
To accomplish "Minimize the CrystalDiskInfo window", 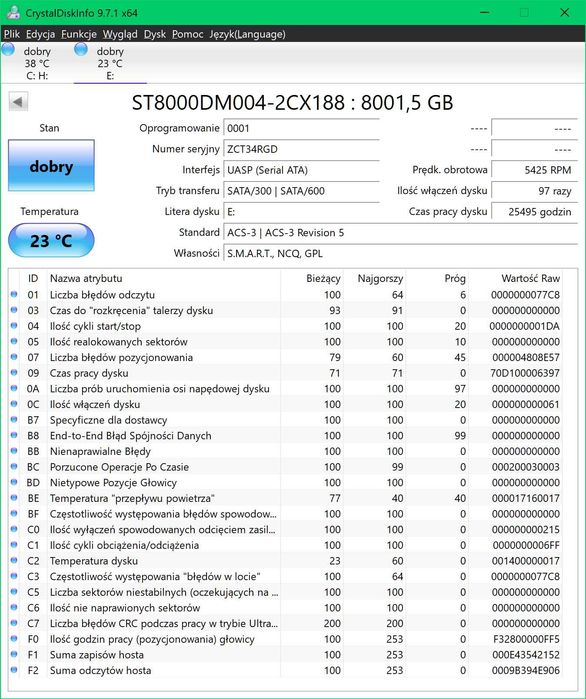I will [484, 12].
